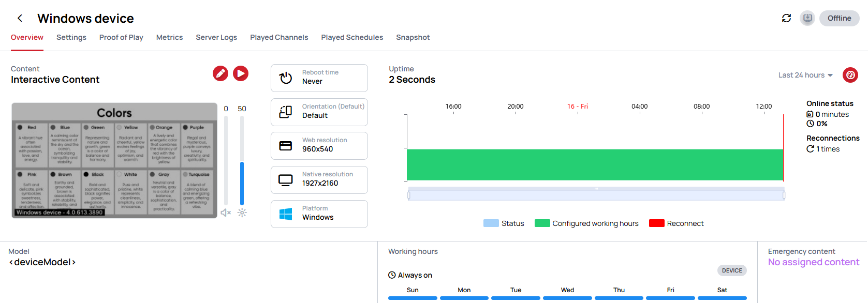
Task: Open the Server Logs tab
Action: (216, 37)
